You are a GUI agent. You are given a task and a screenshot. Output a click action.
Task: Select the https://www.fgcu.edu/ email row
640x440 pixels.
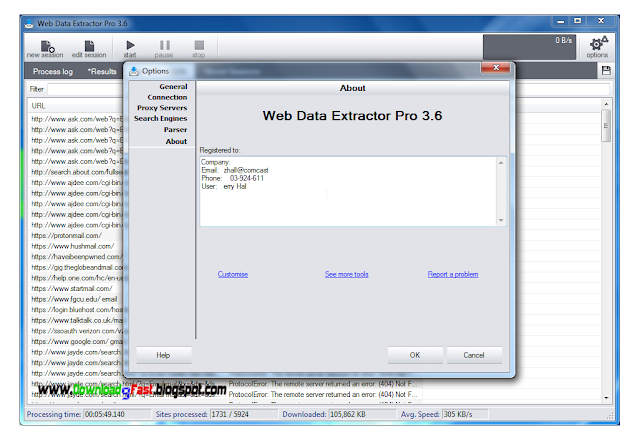76,299
